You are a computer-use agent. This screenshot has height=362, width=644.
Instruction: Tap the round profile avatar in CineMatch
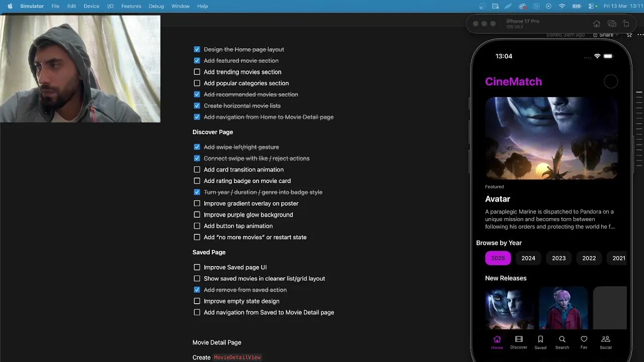click(x=610, y=81)
